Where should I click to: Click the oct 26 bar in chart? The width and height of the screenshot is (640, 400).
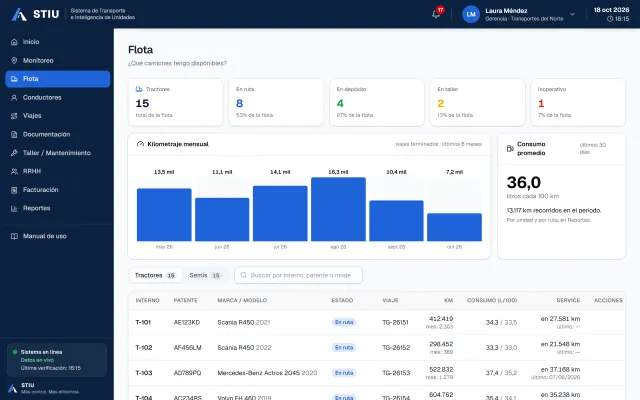(x=454, y=227)
